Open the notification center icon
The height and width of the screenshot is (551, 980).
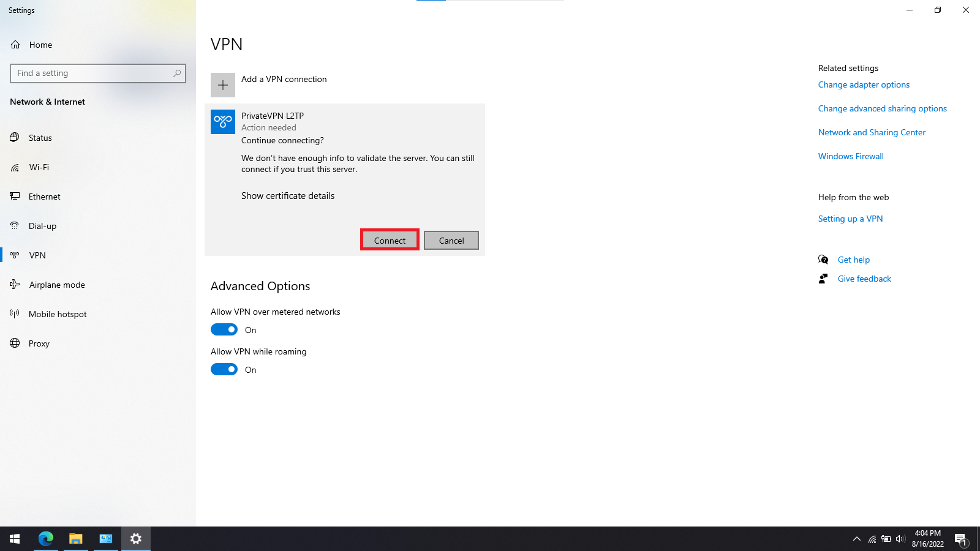tap(960, 539)
